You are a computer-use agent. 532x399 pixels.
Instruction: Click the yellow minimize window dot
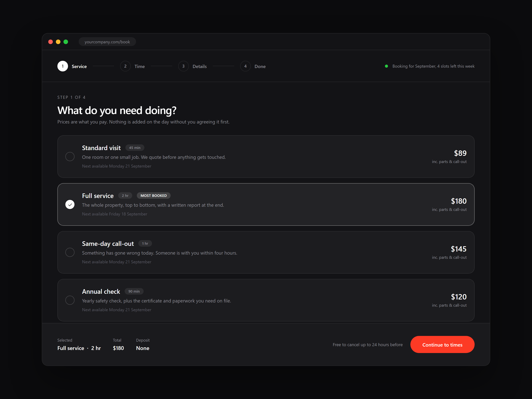click(58, 42)
